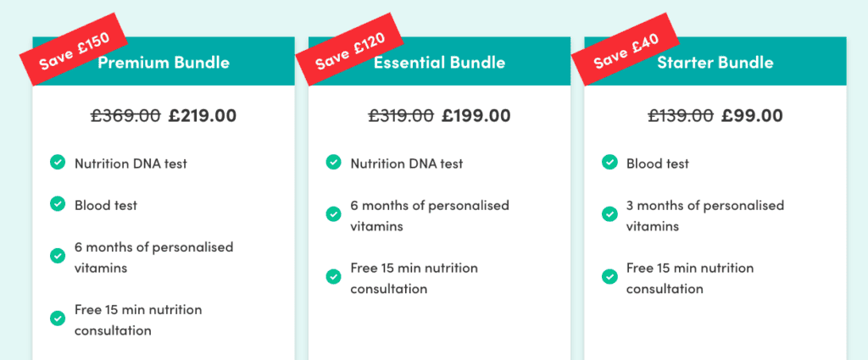Click the £219.00 Premium price
868x360 pixels.
click(203, 115)
